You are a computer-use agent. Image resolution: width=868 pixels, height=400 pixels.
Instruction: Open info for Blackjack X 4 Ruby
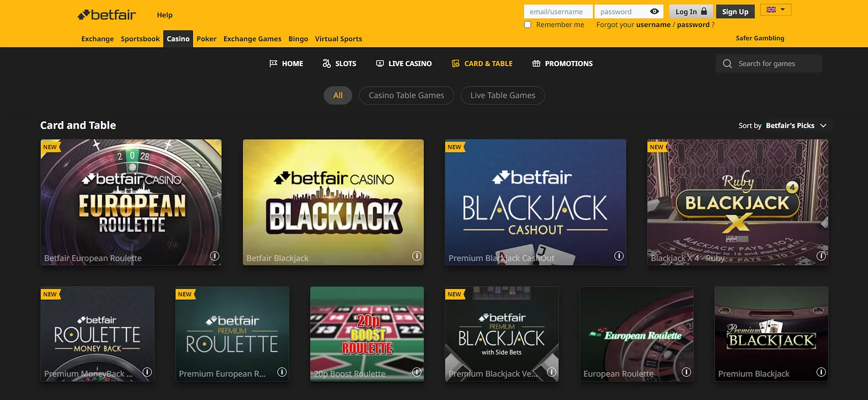821,256
